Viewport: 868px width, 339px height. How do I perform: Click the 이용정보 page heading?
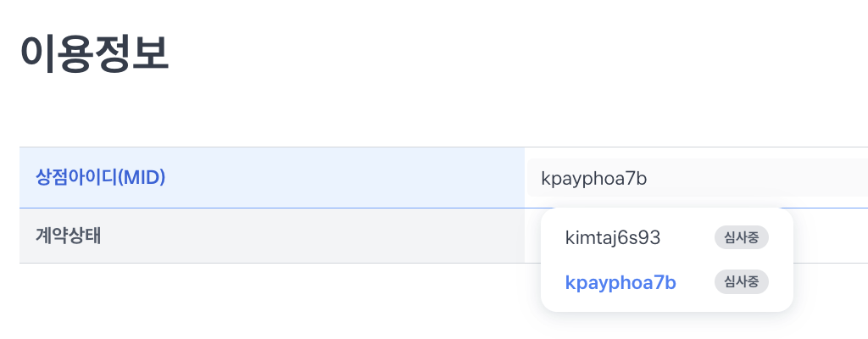pos(94,54)
